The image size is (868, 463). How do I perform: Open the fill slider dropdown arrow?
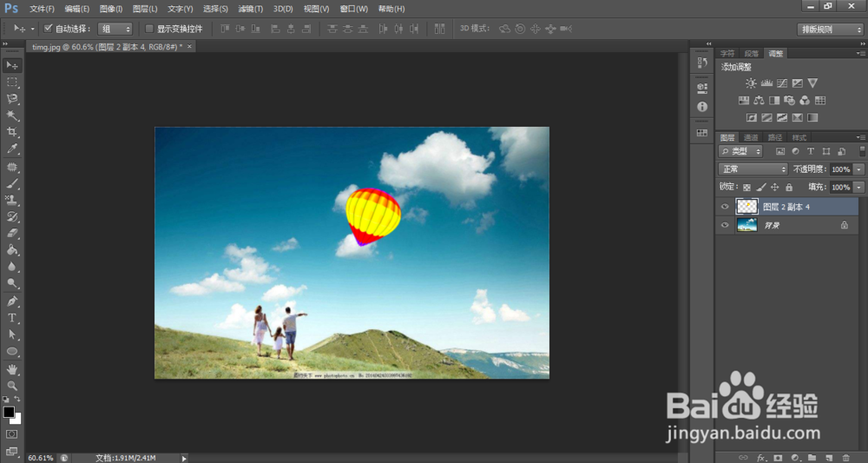click(x=859, y=187)
